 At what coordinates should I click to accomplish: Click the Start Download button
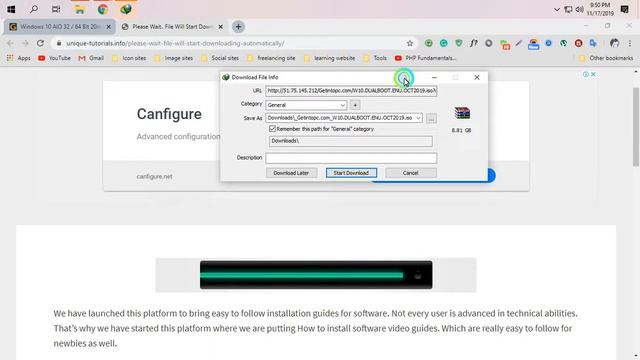pos(351,173)
